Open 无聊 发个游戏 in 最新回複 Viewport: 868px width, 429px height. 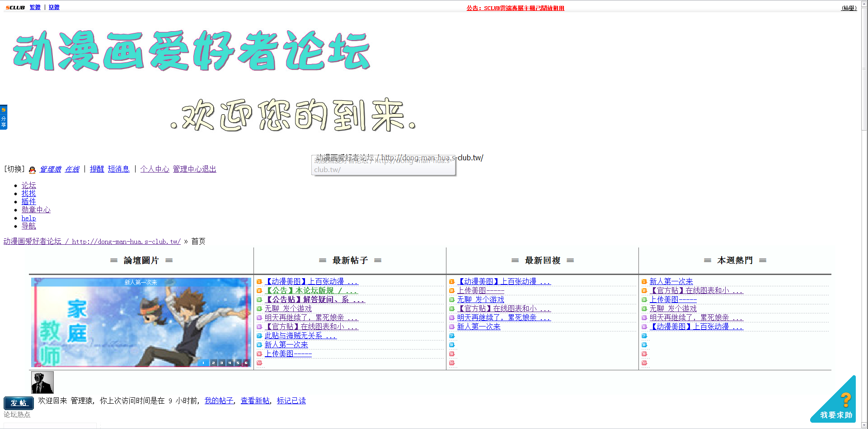pyautogui.click(x=481, y=299)
